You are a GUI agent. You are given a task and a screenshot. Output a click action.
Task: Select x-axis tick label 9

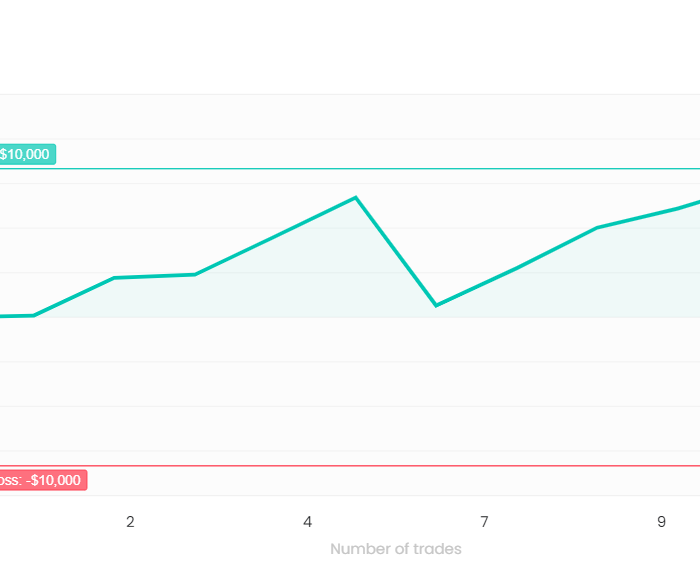pos(661,521)
